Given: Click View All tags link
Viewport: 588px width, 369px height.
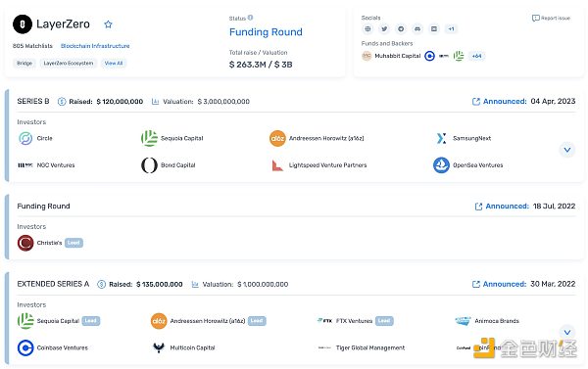Looking at the screenshot, I should pos(114,64).
